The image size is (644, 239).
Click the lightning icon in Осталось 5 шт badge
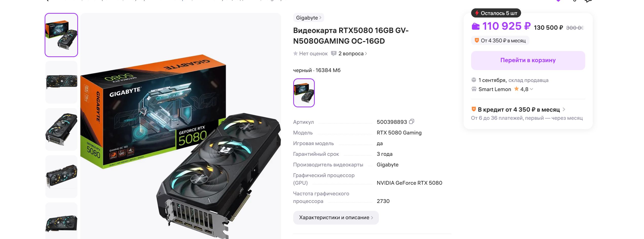[x=477, y=13]
